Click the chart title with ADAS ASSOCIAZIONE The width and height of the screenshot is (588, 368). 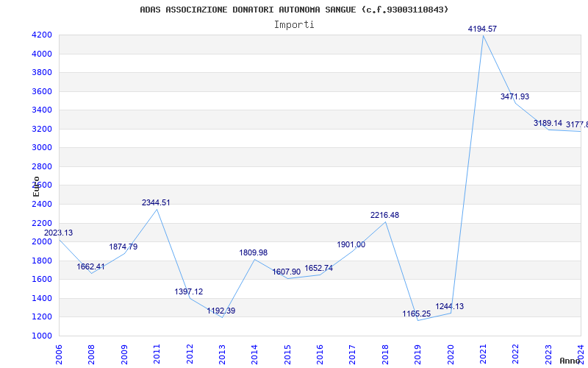click(294, 10)
